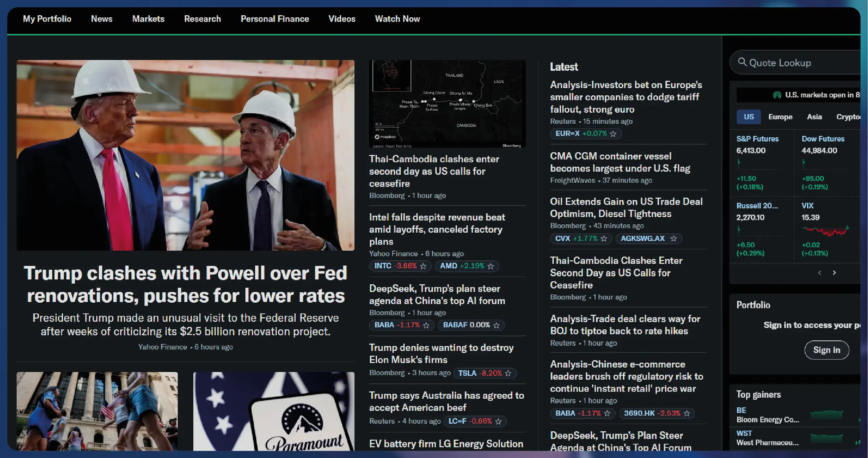Image resolution: width=868 pixels, height=458 pixels.
Task: Go to previous market summary page
Action: click(820, 273)
